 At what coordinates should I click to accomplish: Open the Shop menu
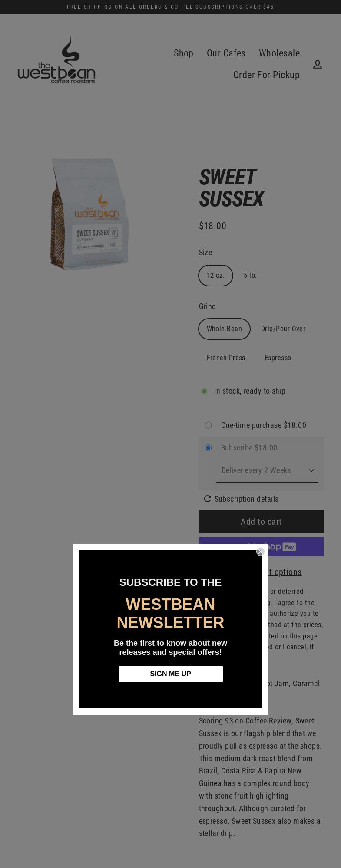coord(183,53)
